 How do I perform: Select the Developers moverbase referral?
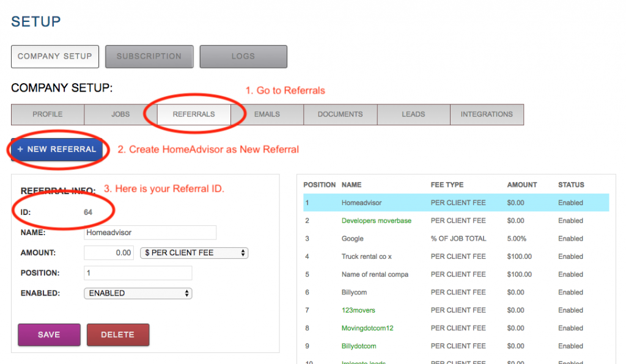[376, 220]
